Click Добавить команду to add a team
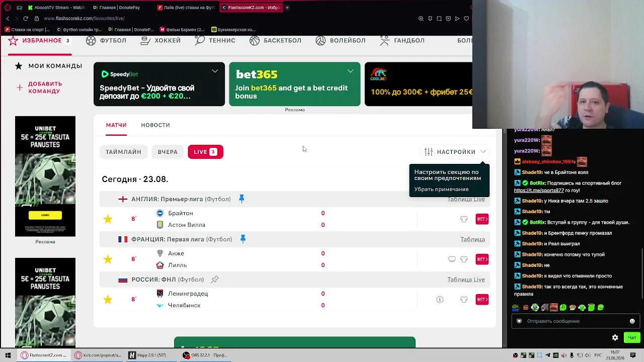644x362 pixels. click(x=40, y=87)
